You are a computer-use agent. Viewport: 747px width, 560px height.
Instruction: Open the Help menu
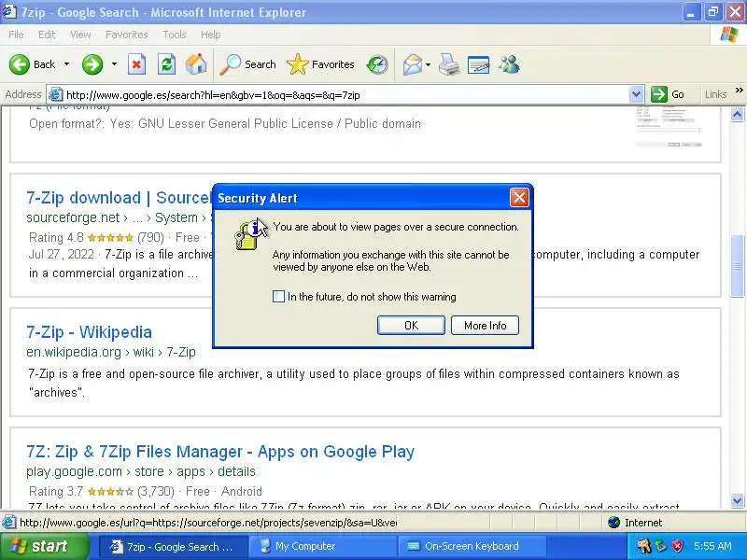pos(210,35)
